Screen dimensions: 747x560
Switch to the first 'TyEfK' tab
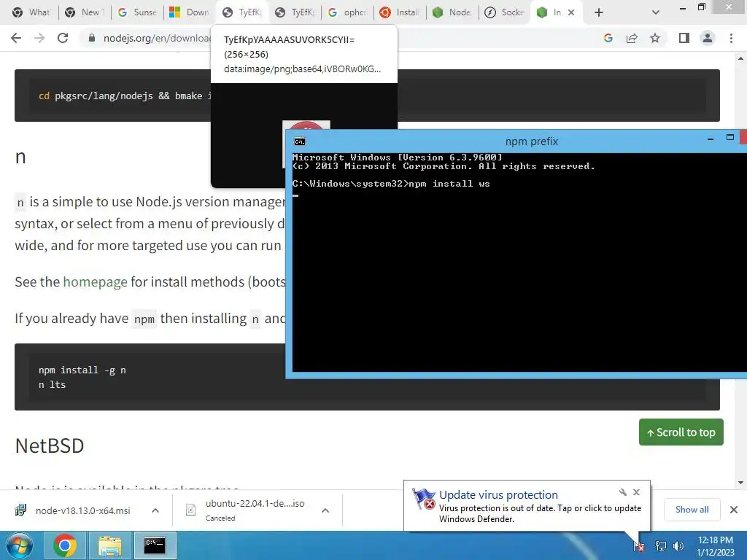click(x=242, y=12)
